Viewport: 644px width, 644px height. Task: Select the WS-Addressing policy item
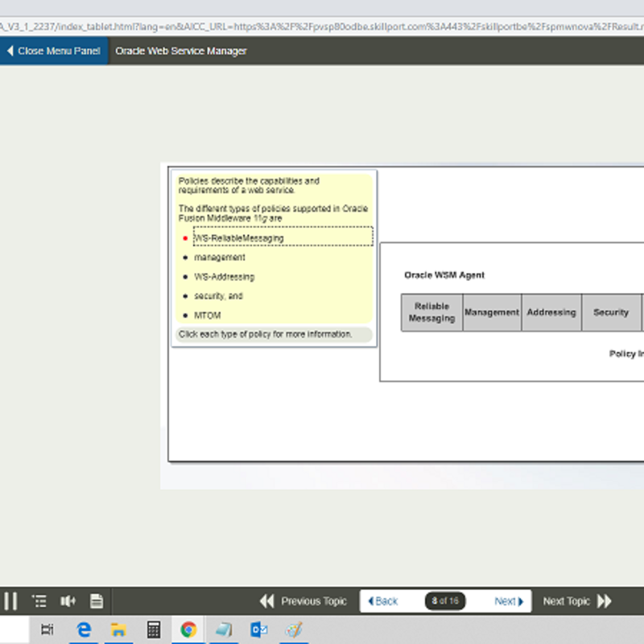coord(225,277)
